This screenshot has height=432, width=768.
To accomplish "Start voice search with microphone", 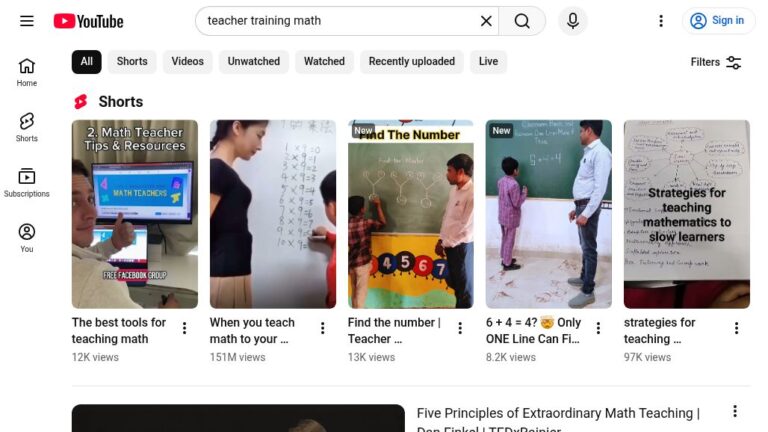I will tap(573, 21).
